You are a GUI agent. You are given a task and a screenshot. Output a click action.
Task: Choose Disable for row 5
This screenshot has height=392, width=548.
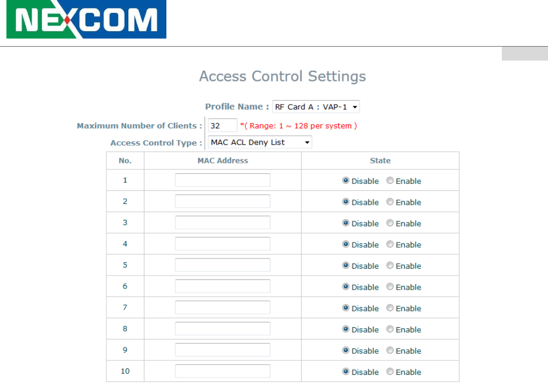tap(346, 265)
